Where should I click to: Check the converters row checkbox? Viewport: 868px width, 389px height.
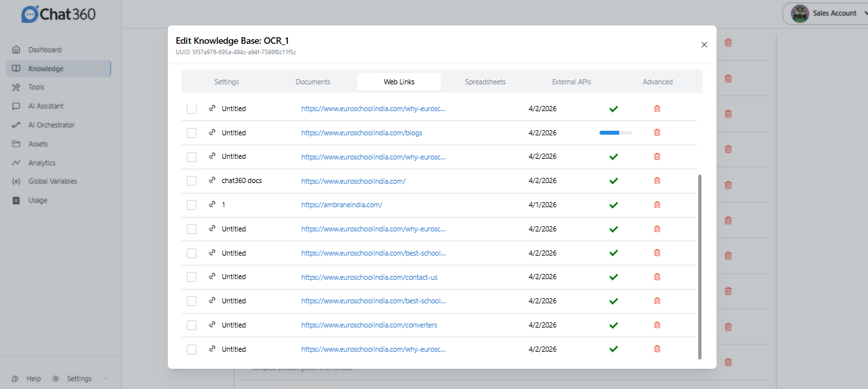pos(191,325)
